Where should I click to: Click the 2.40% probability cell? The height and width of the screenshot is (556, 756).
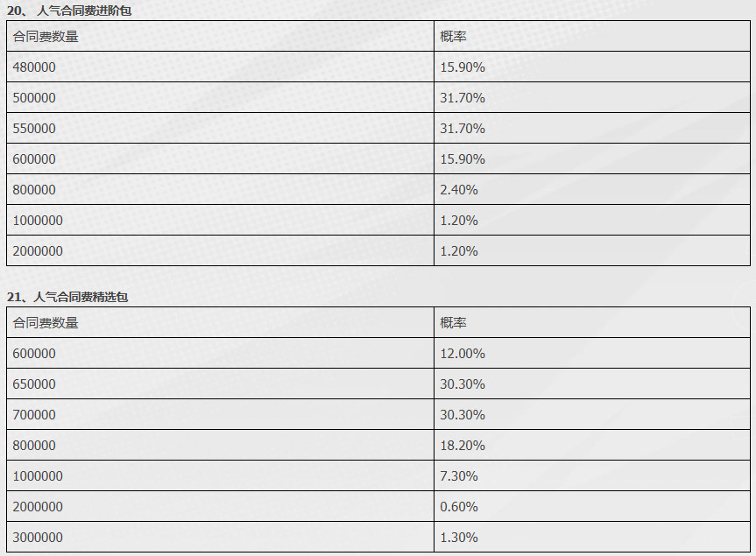(x=592, y=189)
